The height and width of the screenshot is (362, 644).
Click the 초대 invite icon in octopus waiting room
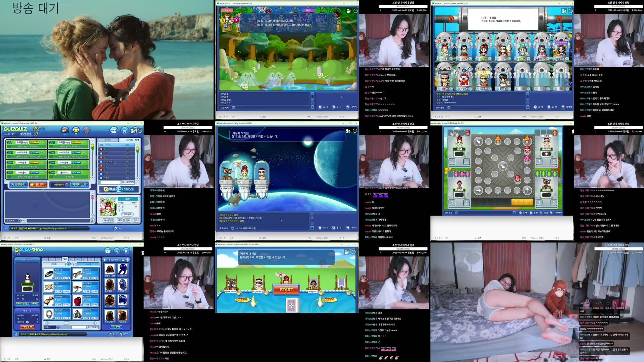(538, 107)
